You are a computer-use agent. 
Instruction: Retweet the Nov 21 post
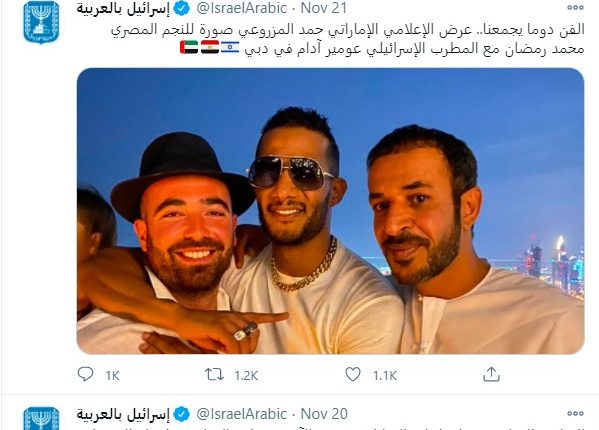click(214, 375)
